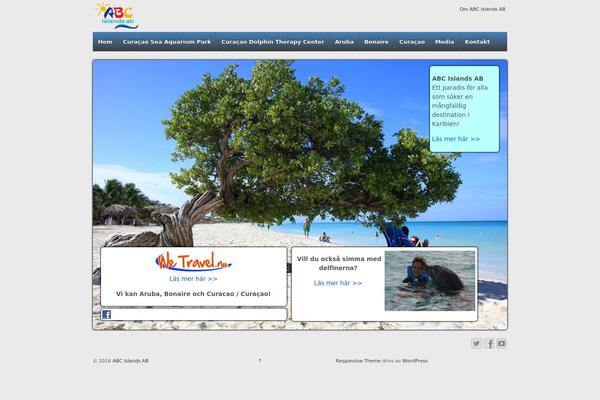The width and height of the screenshot is (600, 400).
Task: Click the ABC Islands AB logo
Action: pos(116,15)
